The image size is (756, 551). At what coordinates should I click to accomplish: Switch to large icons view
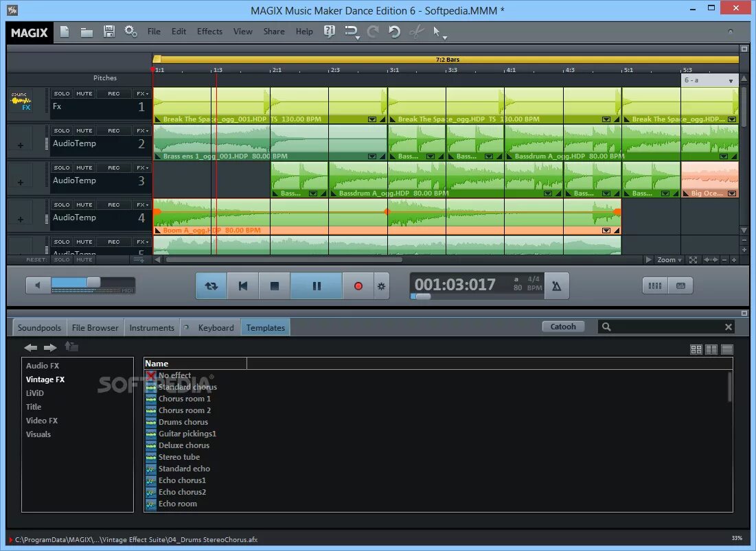point(696,350)
